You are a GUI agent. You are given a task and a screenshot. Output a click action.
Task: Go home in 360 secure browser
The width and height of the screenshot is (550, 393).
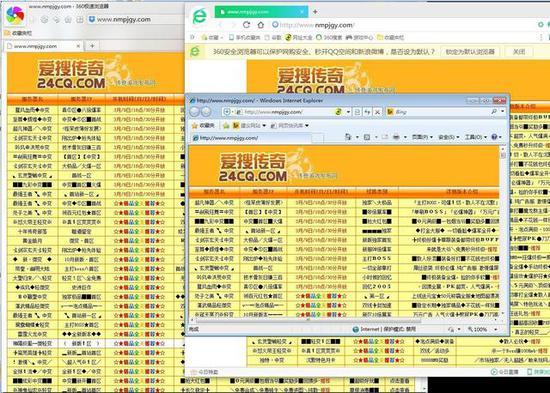[260, 25]
